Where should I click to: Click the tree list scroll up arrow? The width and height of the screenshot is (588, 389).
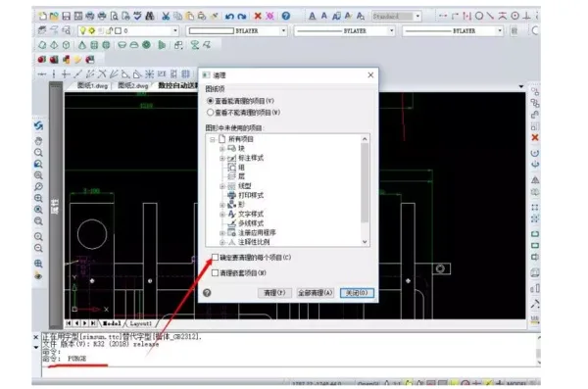click(x=365, y=139)
